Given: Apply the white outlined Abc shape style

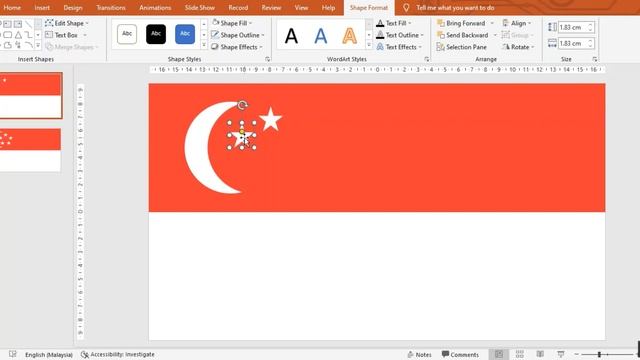Looking at the screenshot, I should (x=127, y=34).
